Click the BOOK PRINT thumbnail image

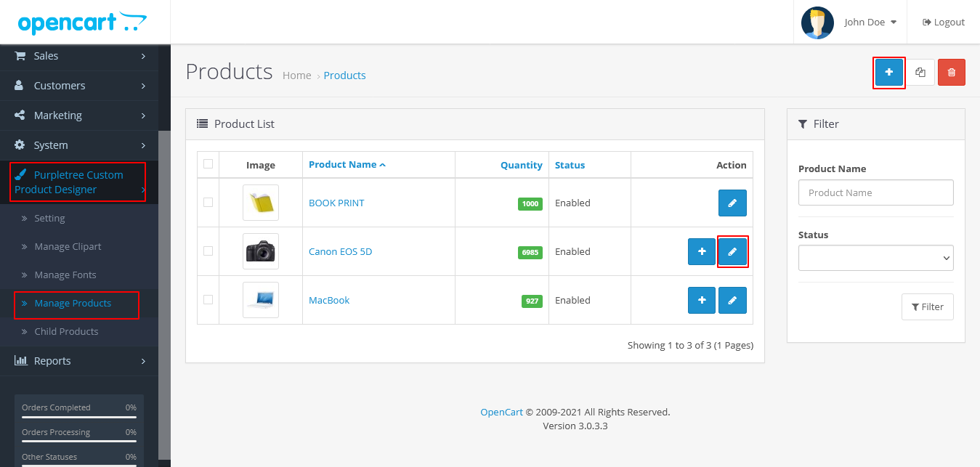pos(261,203)
